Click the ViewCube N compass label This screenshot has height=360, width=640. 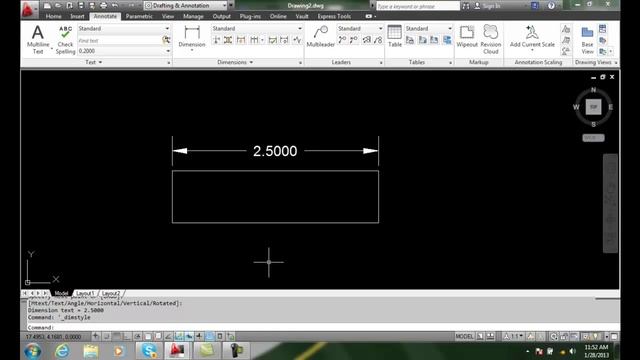(593, 90)
